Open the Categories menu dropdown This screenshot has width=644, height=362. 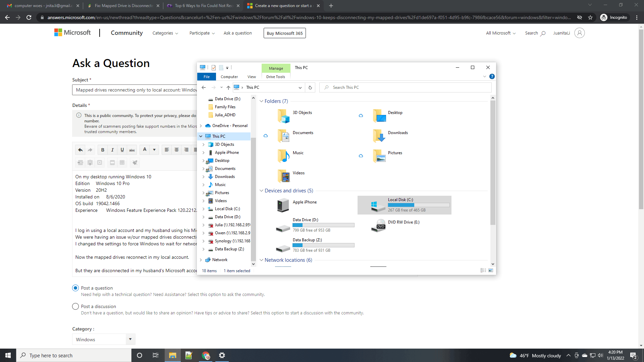tap(165, 33)
